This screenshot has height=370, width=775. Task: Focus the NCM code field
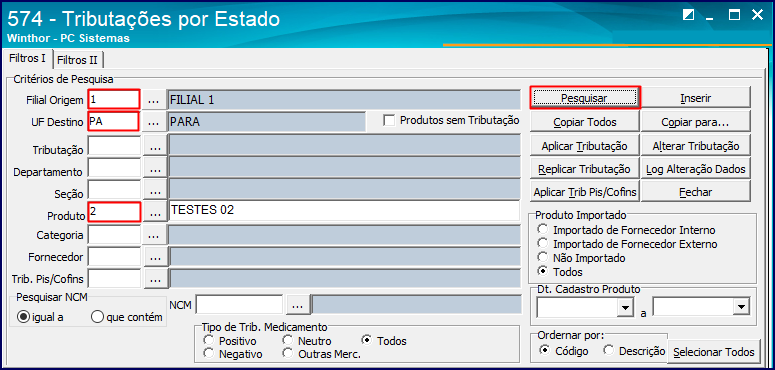[x=239, y=305]
